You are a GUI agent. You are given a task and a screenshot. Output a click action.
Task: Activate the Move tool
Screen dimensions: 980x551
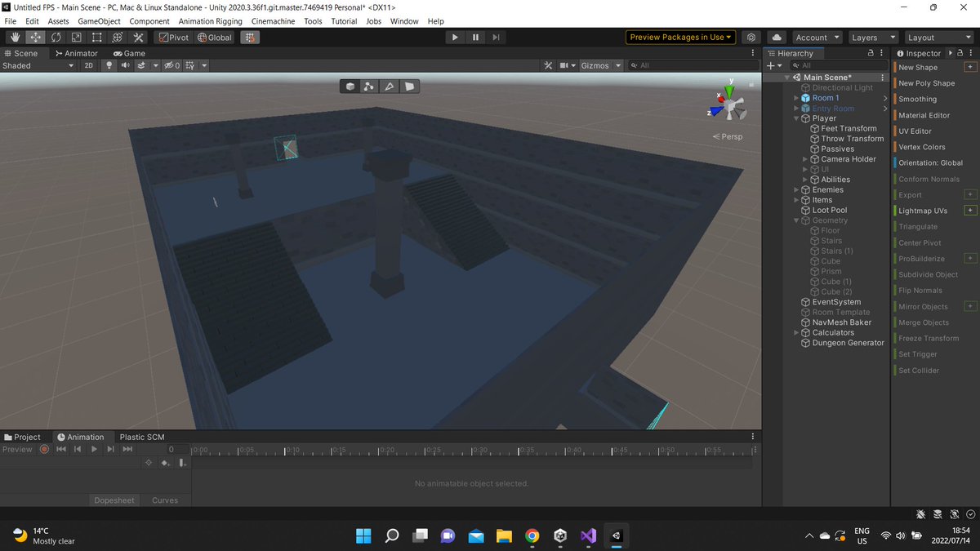36,38
